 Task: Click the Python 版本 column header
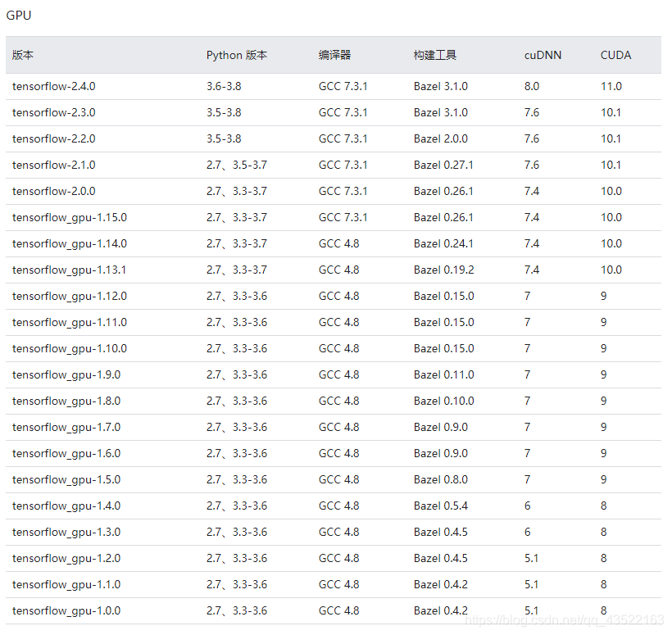237,55
